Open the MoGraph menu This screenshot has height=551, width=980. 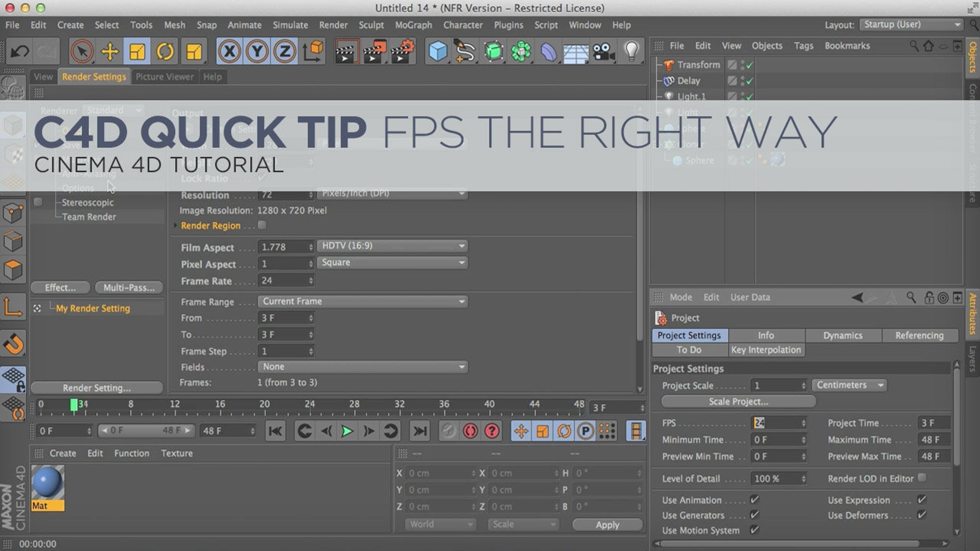pyautogui.click(x=413, y=25)
